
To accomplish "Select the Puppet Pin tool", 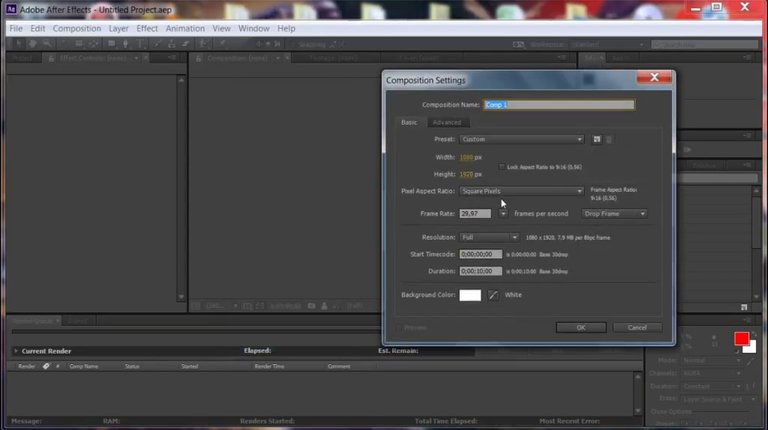I will tap(222, 44).
